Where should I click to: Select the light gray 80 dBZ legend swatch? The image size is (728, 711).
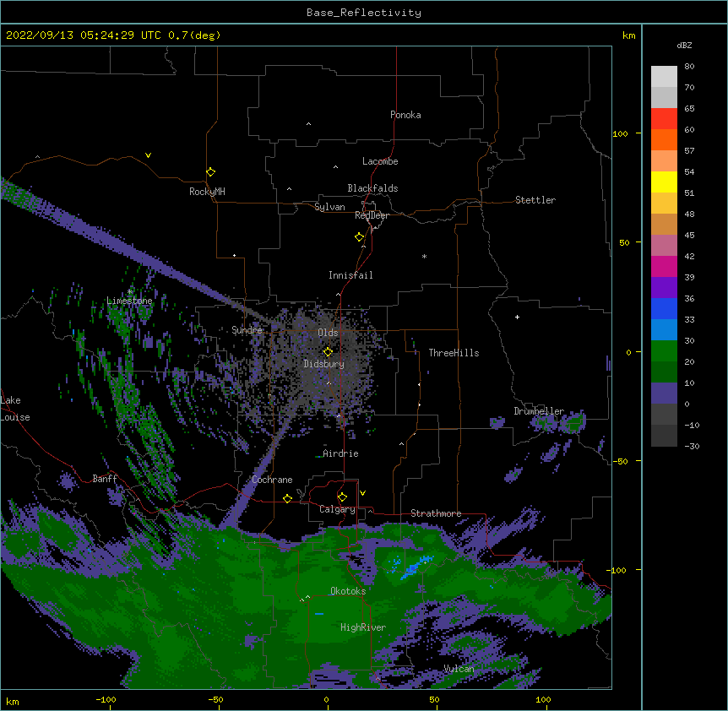(x=664, y=77)
